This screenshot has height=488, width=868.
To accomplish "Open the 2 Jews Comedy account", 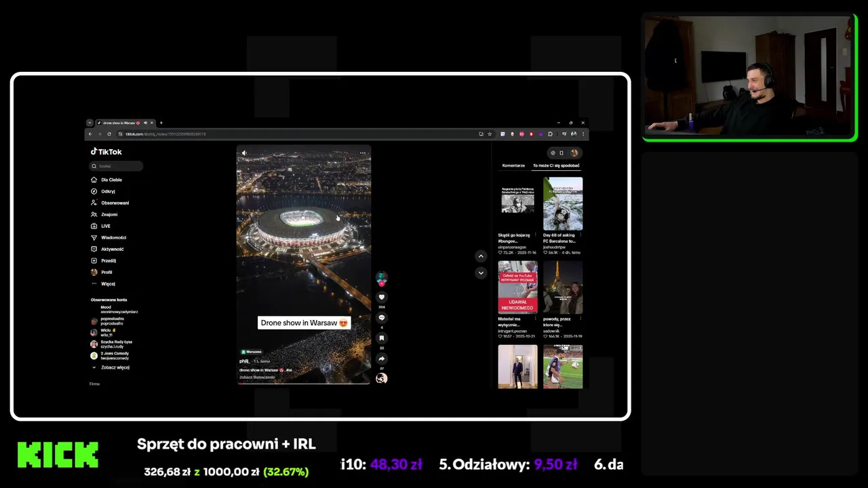I will 110,356.
